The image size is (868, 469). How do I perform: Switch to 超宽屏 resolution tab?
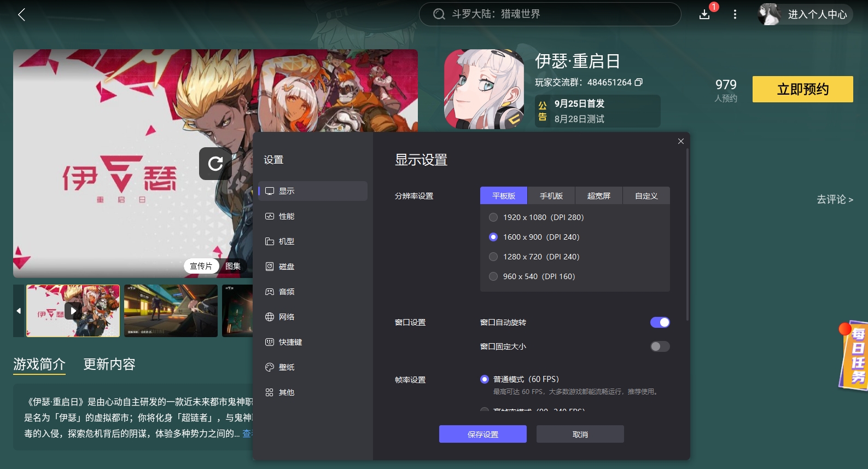pos(599,195)
